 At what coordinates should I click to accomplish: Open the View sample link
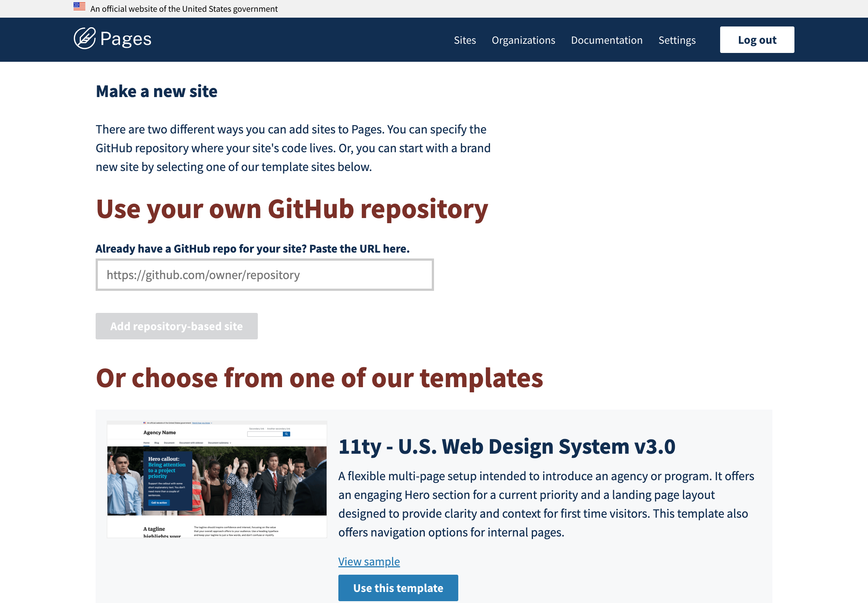point(369,561)
